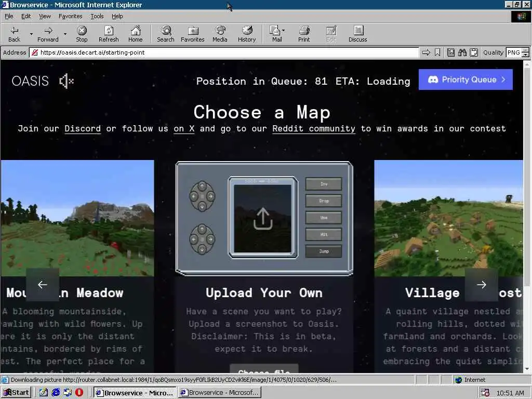Screen dimensions: 532x399
Task: Click the Jump button on console
Action: coord(324,251)
